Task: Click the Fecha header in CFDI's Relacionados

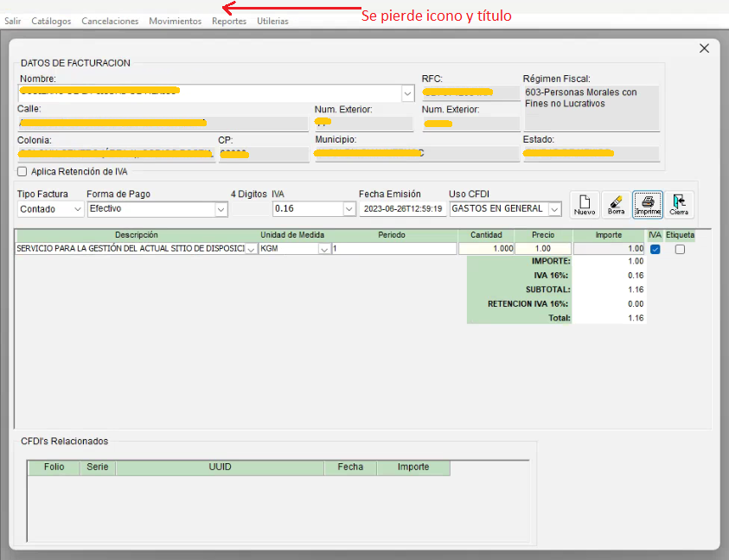Action: click(x=350, y=467)
